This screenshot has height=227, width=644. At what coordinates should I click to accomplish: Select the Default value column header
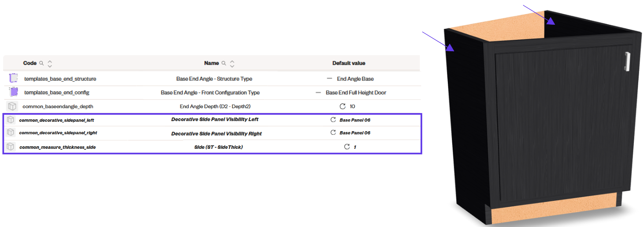click(x=349, y=63)
